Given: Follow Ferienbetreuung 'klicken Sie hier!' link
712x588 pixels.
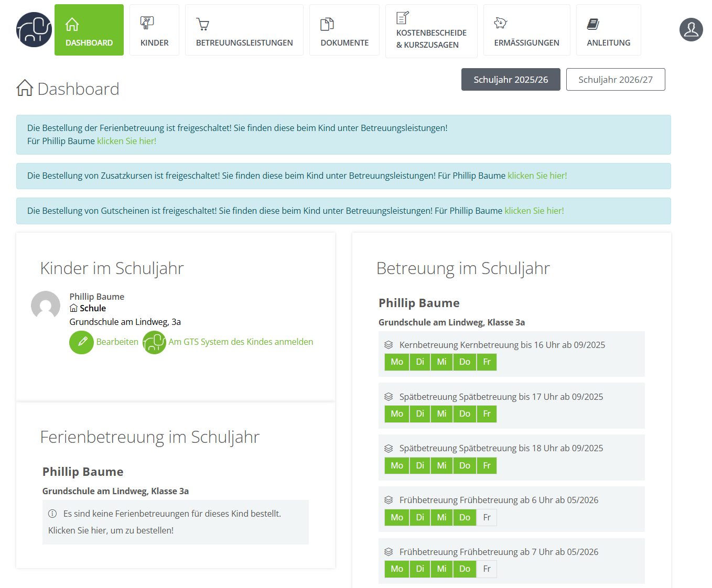Looking at the screenshot, I should pyautogui.click(x=126, y=141).
